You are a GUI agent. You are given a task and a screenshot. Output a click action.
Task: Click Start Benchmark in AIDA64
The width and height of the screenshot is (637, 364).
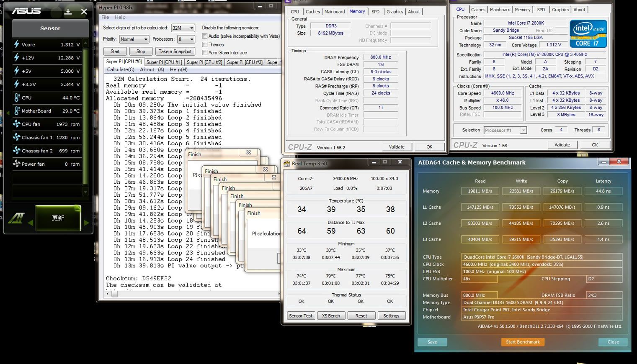click(523, 342)
